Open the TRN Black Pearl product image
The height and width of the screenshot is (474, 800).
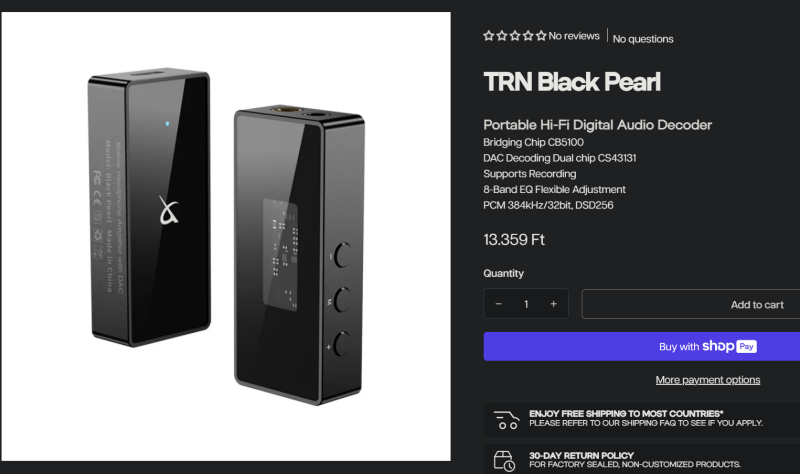[x=226, y=236]
